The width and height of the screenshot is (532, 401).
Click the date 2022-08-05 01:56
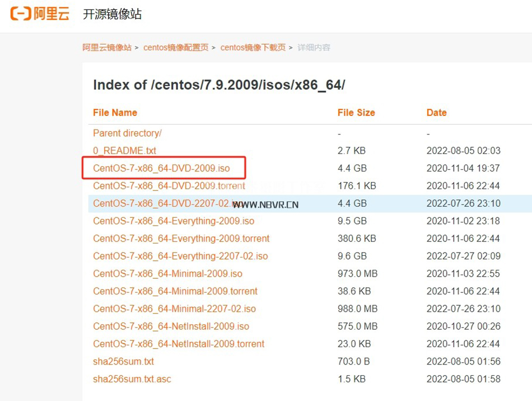pos(464,362)
